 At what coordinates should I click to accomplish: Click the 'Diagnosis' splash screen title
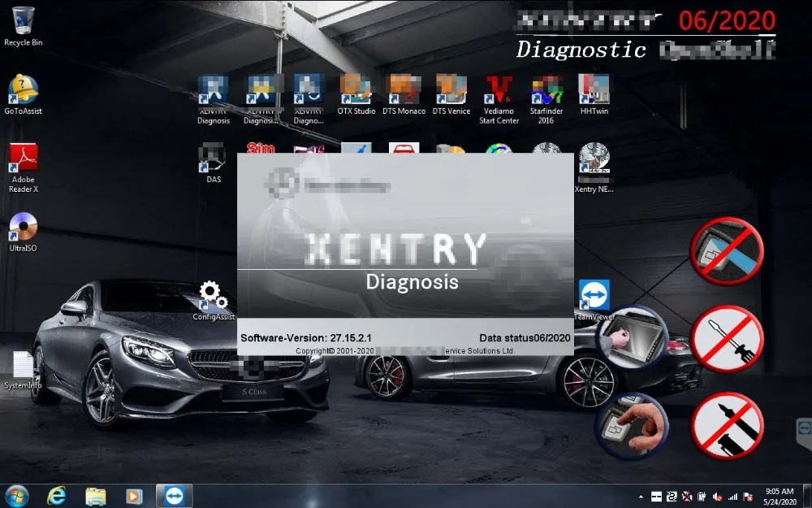[412, 281]
